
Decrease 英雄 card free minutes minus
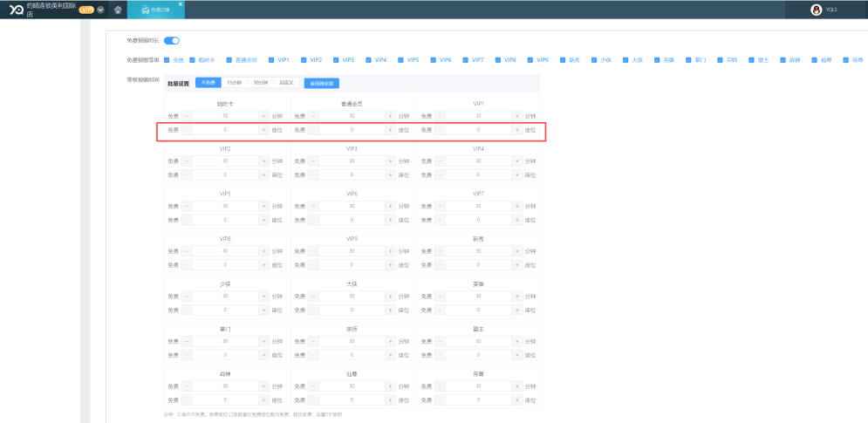pyautogui.click(x=440, y=297)
